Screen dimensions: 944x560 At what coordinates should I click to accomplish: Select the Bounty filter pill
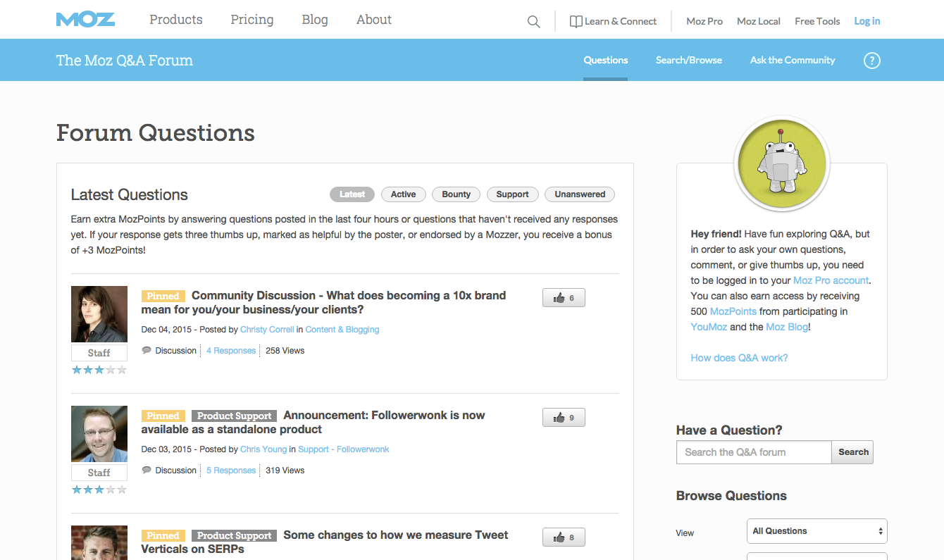click(457, 194)
